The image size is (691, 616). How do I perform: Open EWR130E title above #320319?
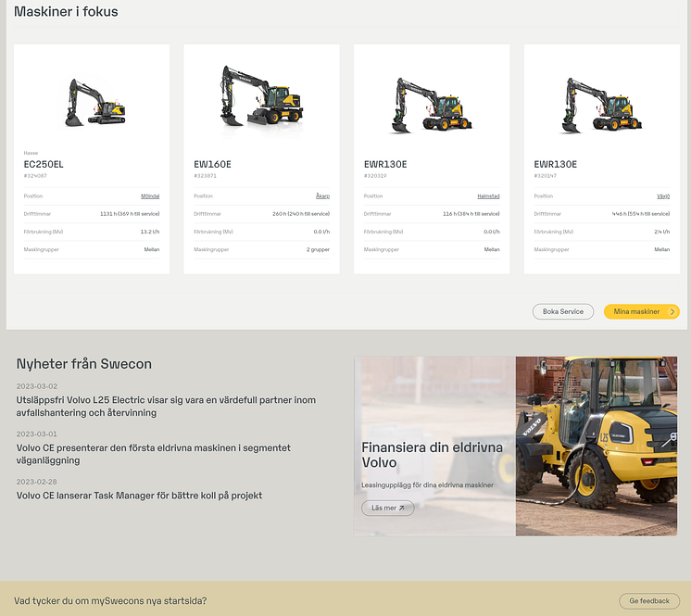coord(385,164)
